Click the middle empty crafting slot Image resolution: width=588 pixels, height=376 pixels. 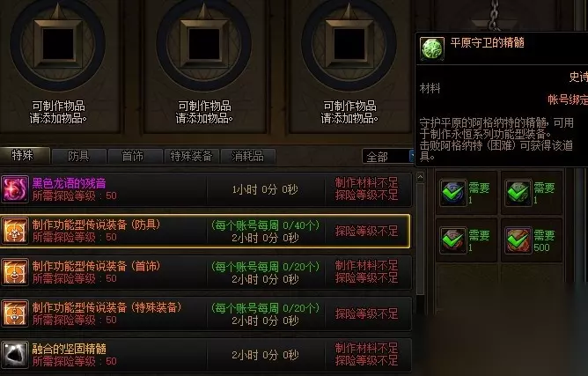coord(203,44)
